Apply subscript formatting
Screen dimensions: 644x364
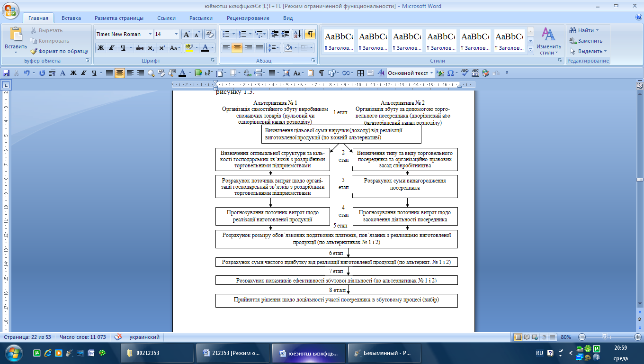[x=151, y=48]
